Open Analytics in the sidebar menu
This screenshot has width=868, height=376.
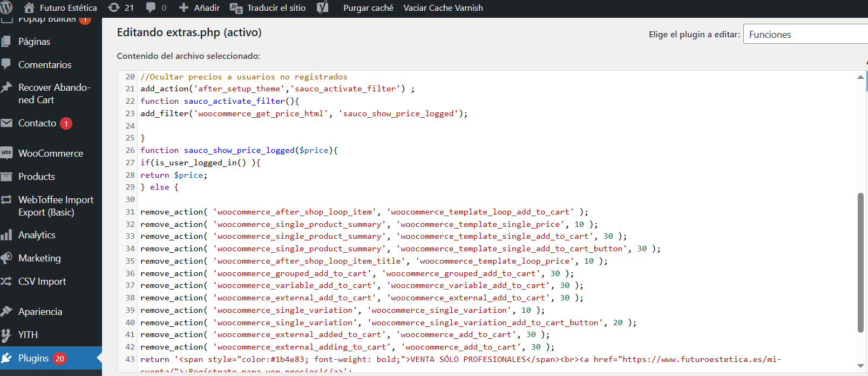click(x=37, y=235)
